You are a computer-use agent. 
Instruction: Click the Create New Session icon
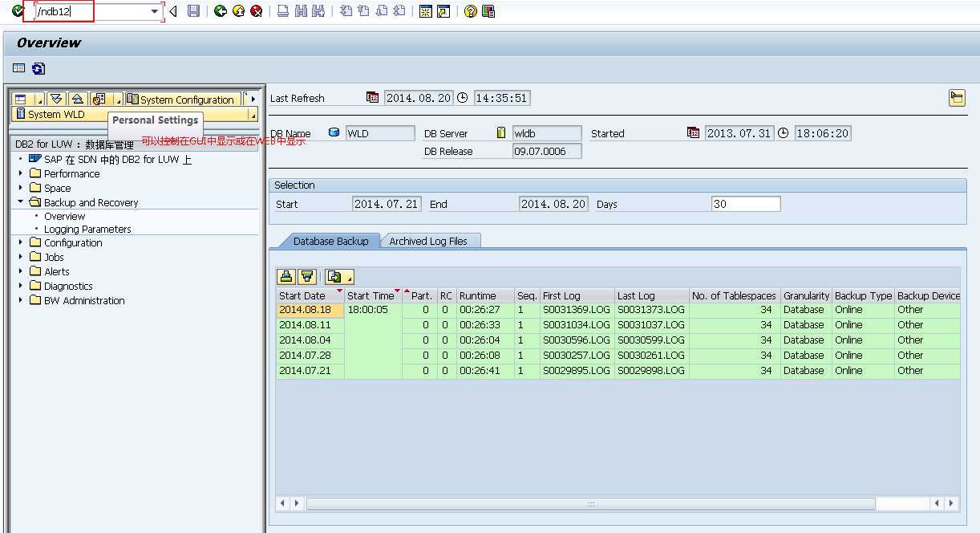pos(426,11)
